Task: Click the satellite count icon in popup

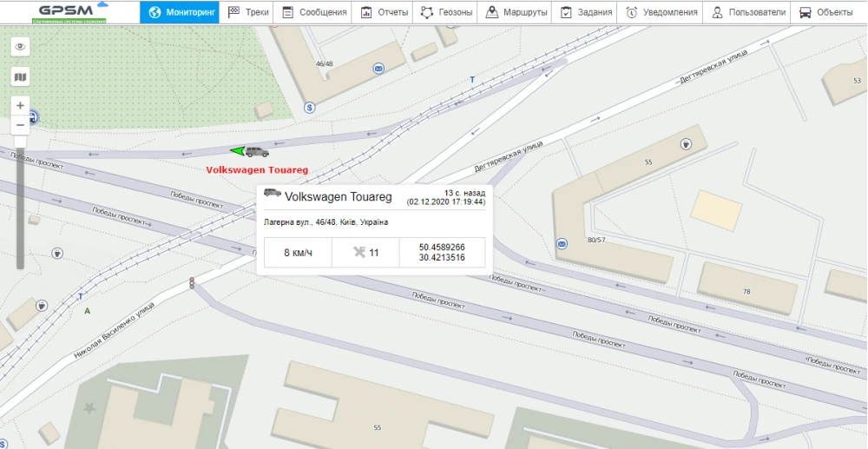Action: 359,253
